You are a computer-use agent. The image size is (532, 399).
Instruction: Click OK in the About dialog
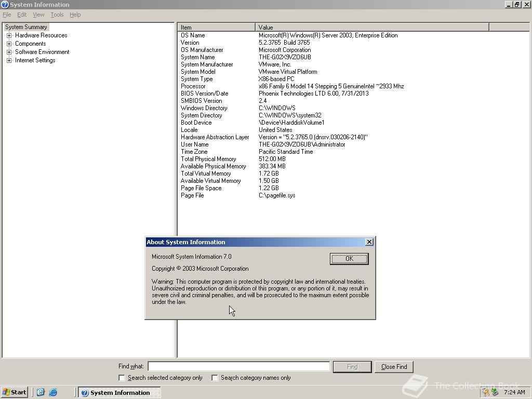point(349,259)
